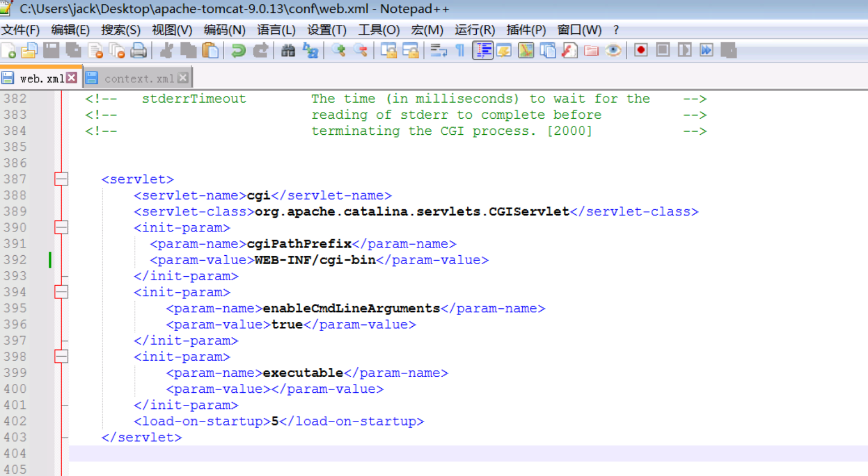
Task: Click the New file toolbar icon
Action: [9, 50]
